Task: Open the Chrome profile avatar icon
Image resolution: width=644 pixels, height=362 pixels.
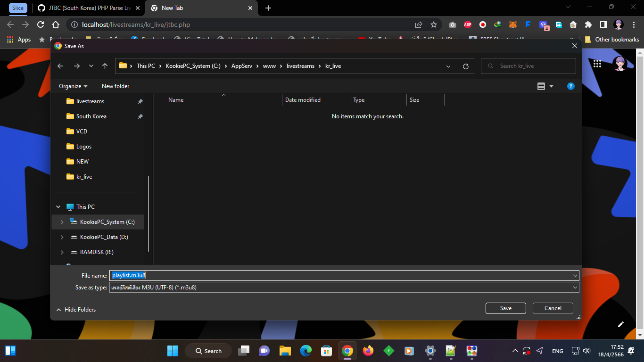Action: click(x=619, y=25)
